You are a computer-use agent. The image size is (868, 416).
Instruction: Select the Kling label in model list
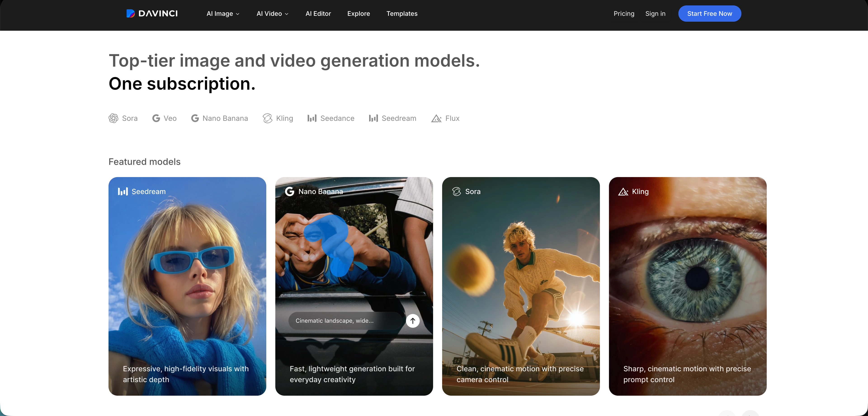pos(284,119)
